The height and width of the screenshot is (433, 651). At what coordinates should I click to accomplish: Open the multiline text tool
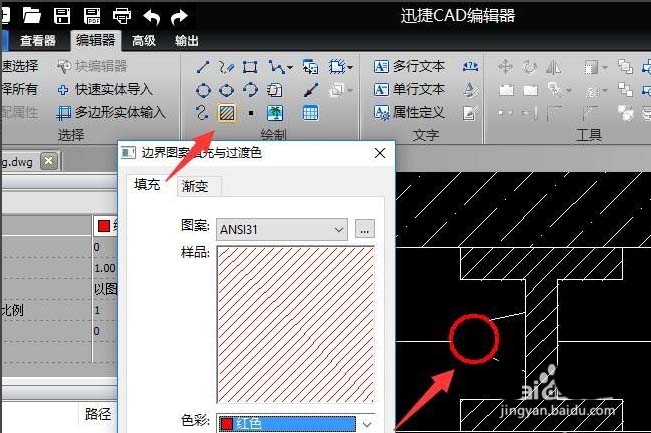pyautogui.click(x=409, y=66)
